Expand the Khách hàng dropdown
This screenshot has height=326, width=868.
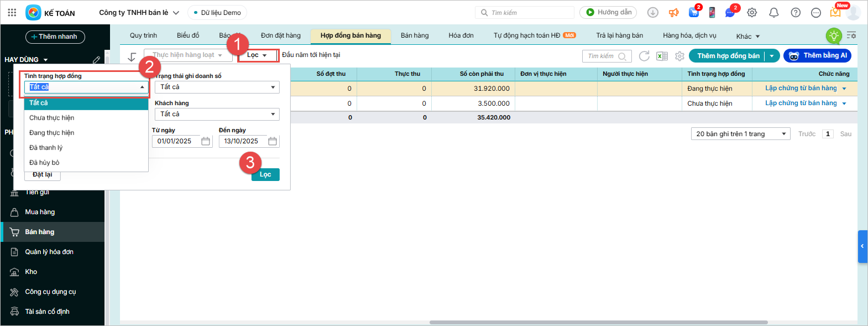pos(217,114)
